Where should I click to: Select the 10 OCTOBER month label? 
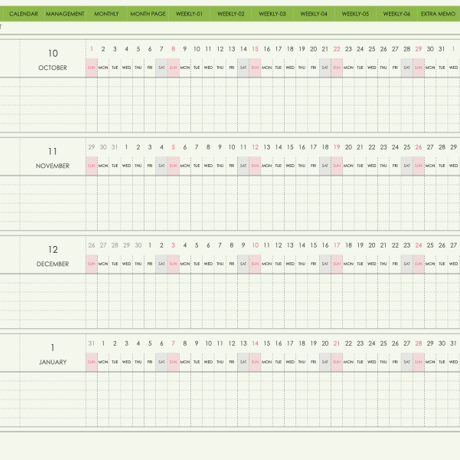tap(53, 59)
